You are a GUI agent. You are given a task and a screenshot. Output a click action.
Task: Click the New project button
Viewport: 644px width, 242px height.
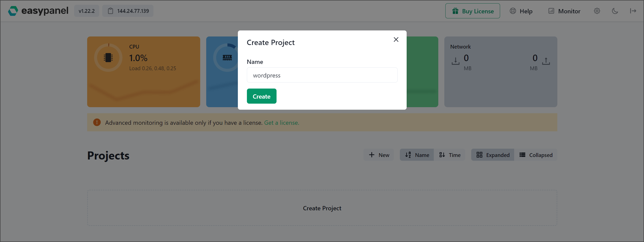[379, 155]
